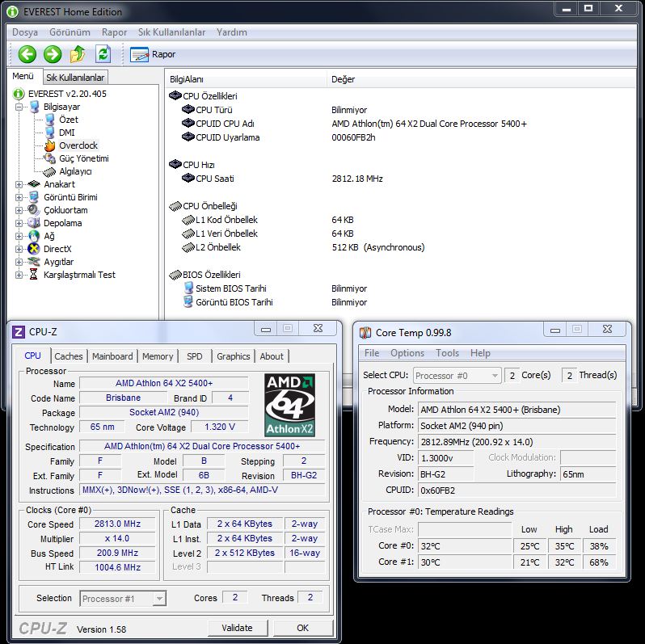The width and height of the screenshot is (645, 644).
Task: Open Options menu in Core Temp
Action: [x=407, y=353]
